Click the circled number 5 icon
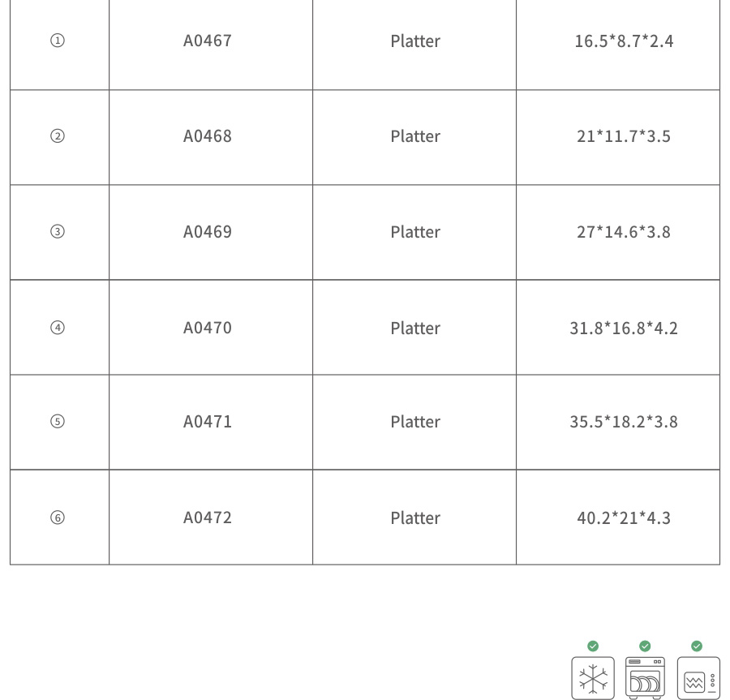 pyautogui.click(x=58, y=422)
